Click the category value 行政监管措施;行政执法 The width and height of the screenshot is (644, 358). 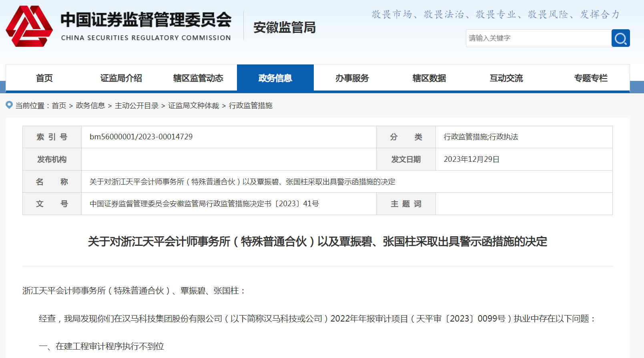coord(481,137)
